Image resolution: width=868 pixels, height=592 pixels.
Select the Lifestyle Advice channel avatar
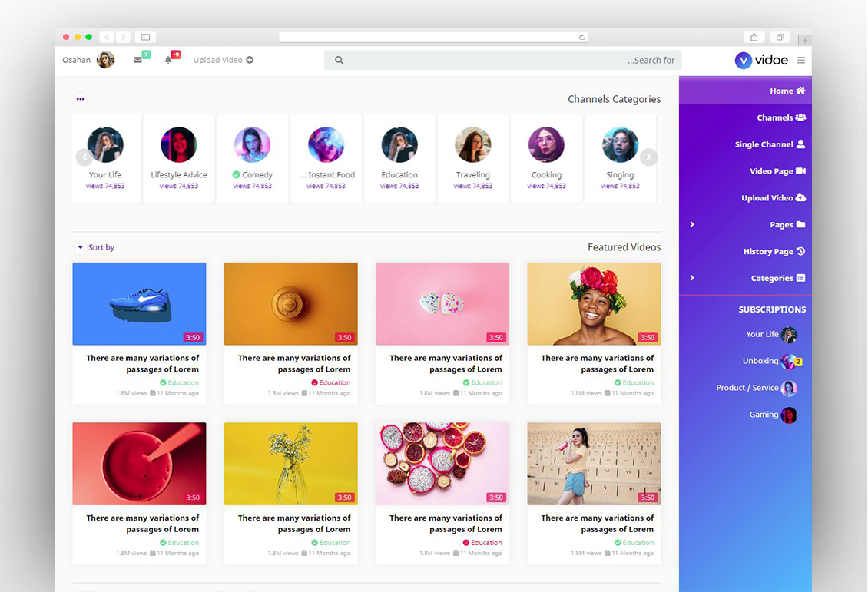click(x=179, y=144)
